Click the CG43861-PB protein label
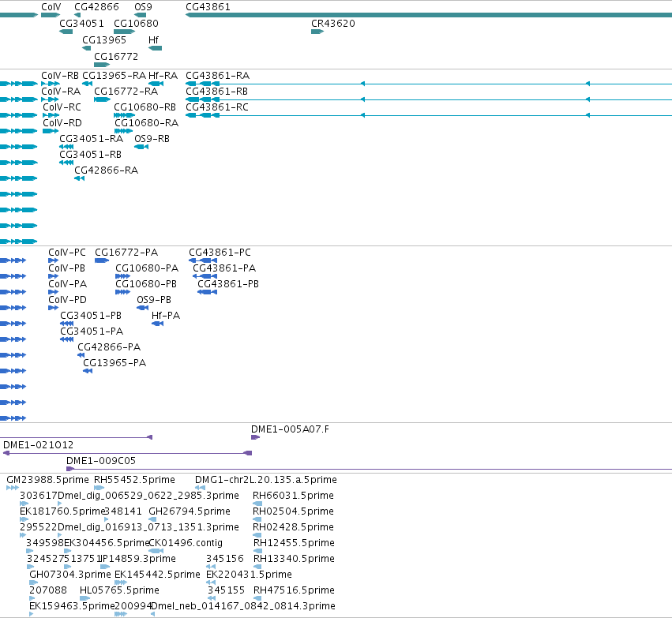Screen dimensions: 672x618 pyautogui.click(x=228, y=284)
